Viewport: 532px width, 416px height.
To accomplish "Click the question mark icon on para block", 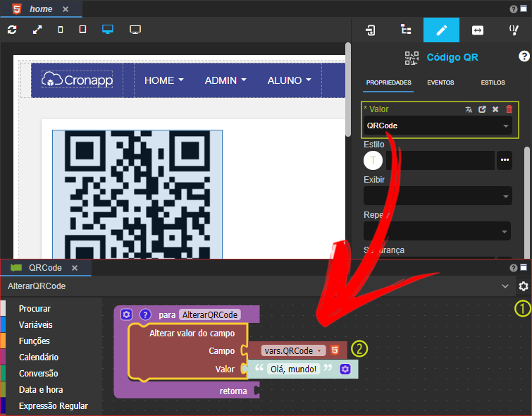I will click(x=145, y=314).
